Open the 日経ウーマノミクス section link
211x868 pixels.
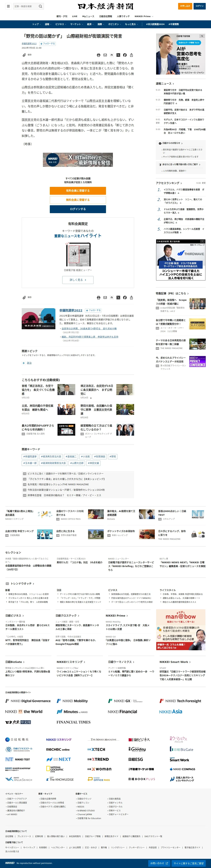[x=121, y=662]
